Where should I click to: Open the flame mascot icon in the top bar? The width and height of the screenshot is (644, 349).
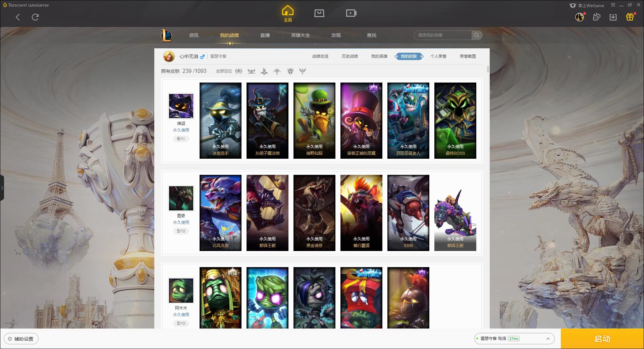point(596,17)
